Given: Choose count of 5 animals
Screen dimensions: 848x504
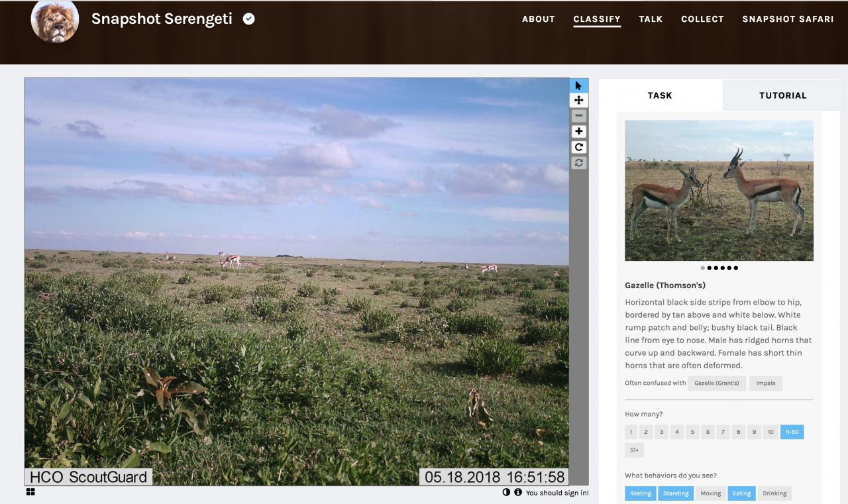Looking at the screenshot, I should pyautogui.click(x=692, y=432).
